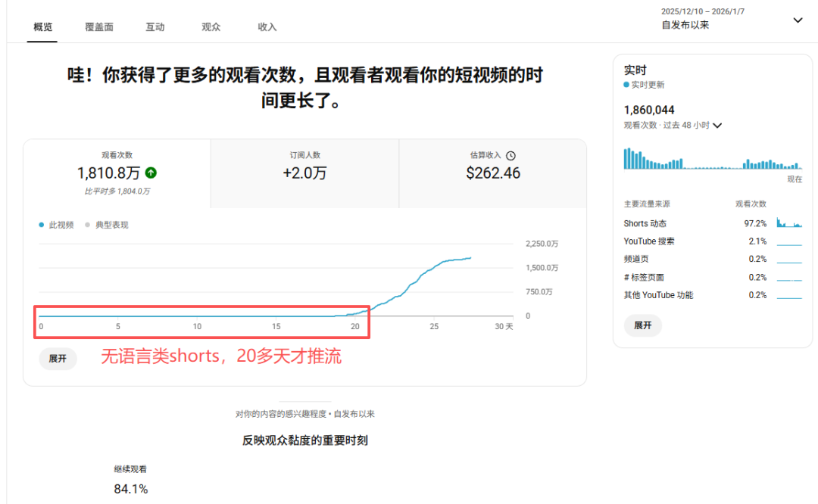
Task: Click the realtime 48-hour bar chart
Action: pos(713,158)
